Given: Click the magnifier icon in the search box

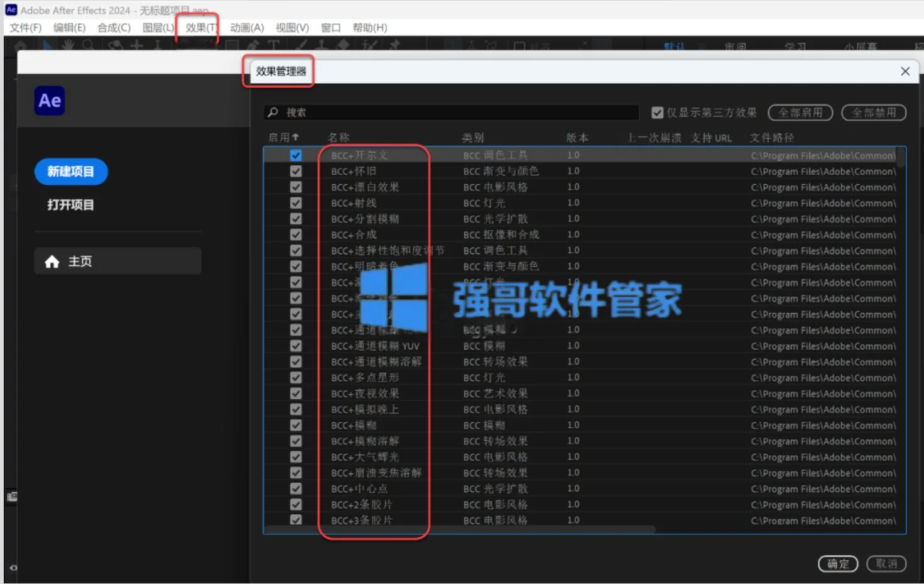Looking at the screenshot, I should 273,113.
